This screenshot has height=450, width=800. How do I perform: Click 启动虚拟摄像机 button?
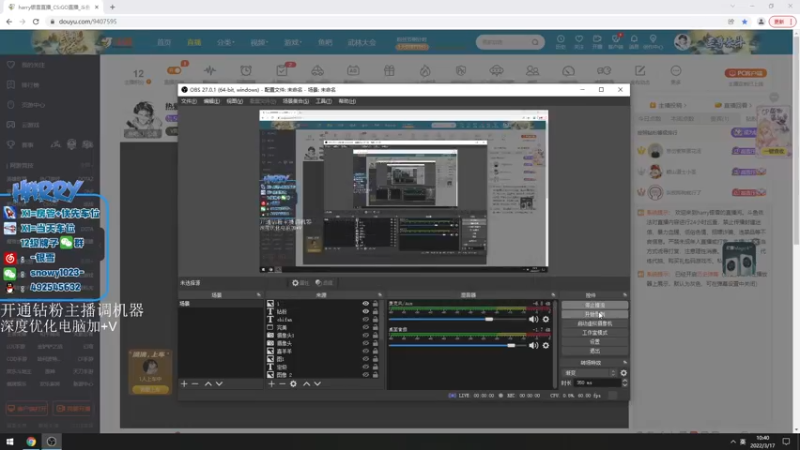[x=595, y=323]
